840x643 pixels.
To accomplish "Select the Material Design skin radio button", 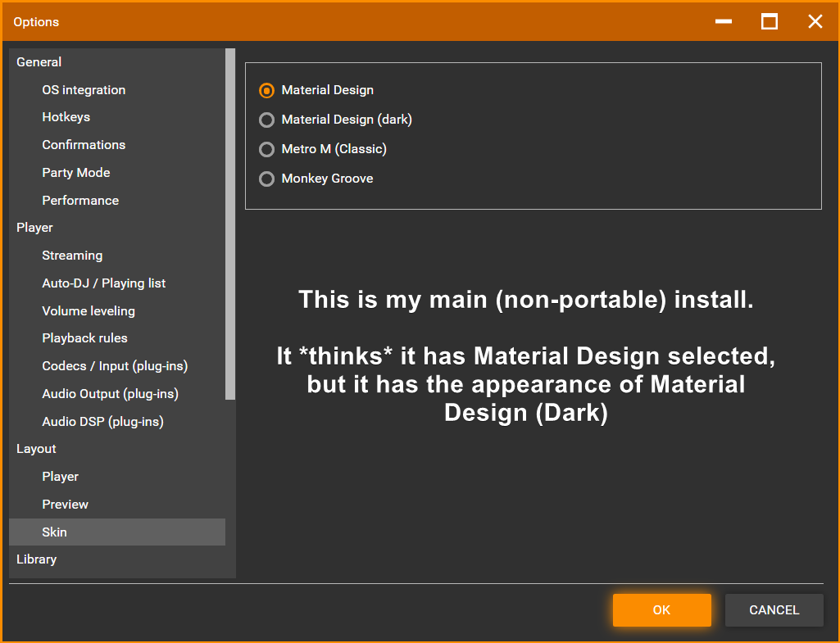I will click(266, 90).
